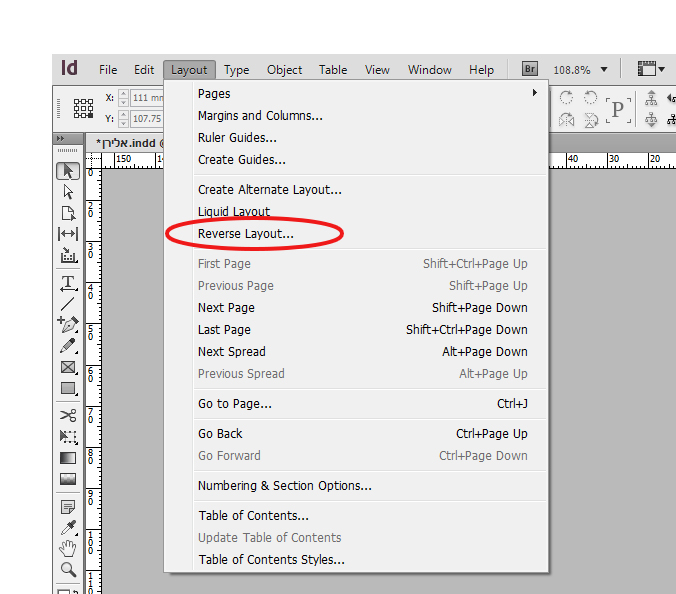This screenshot has width=676, height=594.
Task: Select the Gradient Swatch tool
Action: click(x=68, y=458)
